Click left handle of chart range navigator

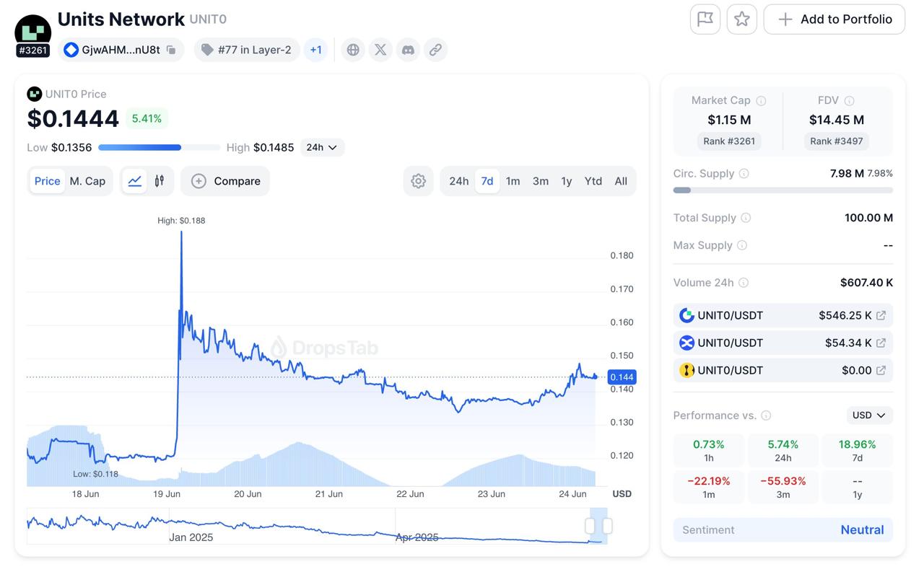(590, 526)
